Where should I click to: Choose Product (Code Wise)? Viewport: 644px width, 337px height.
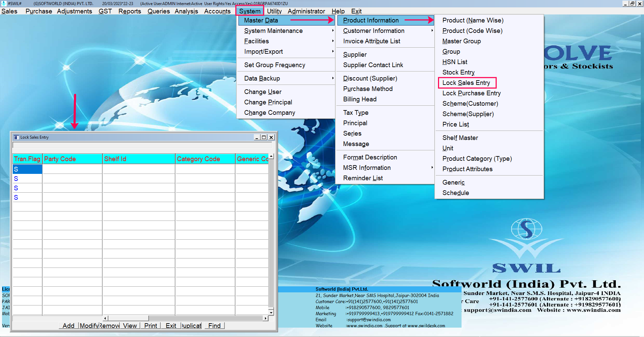(489, 31)
